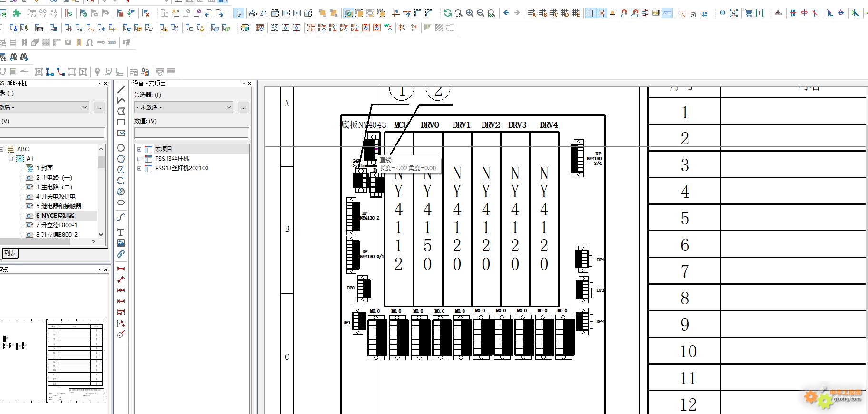Toggle snap to grid
Image resolution: width=868 pixels, height=414 pixels.
click(602, 13)
